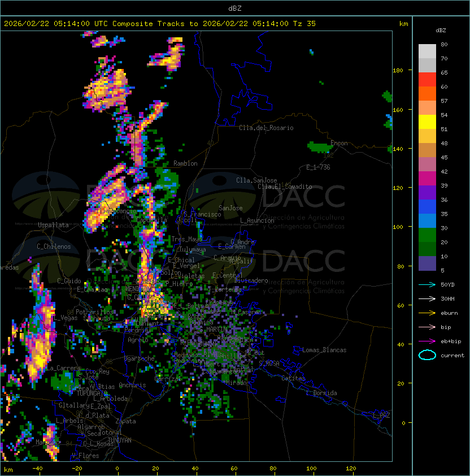
Task: Click the 'S_Francisco' map label
Action: click(x=202, y=214)
